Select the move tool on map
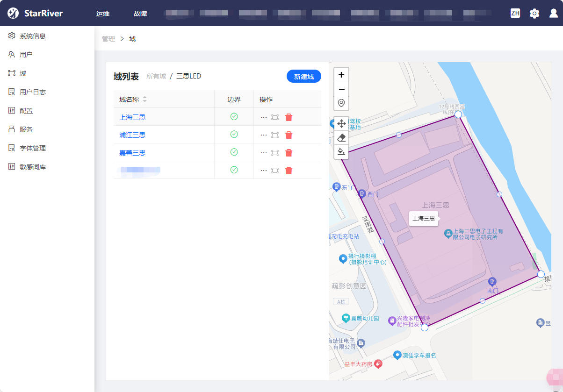 [341, 123]
